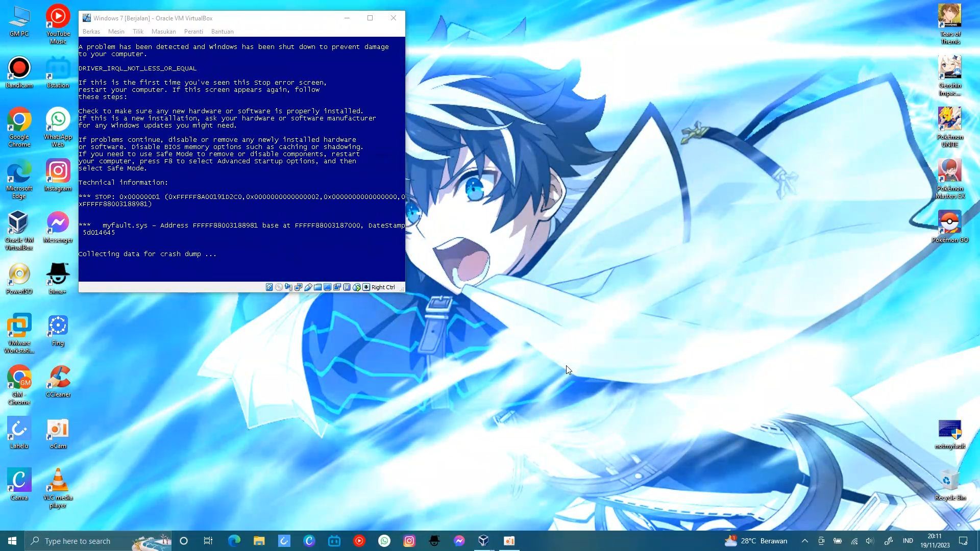The height and width of the screenshot is (551, 980).
Task: Select the Pokémon Masters EX desktop shortcut
Action: [x=950, y=179]
